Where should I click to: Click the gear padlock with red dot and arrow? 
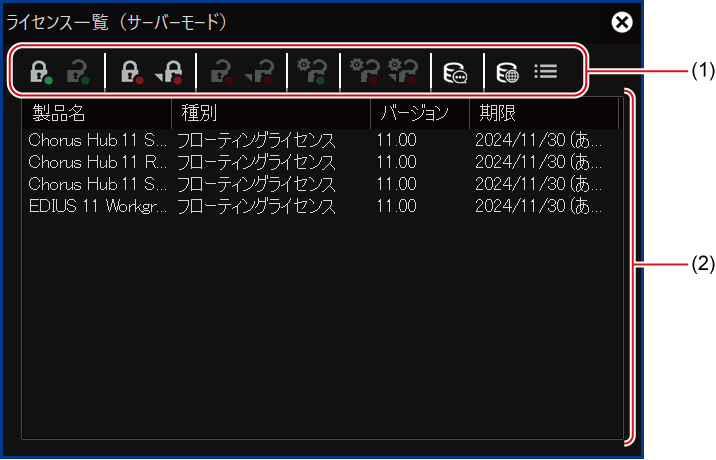point(403,71)
